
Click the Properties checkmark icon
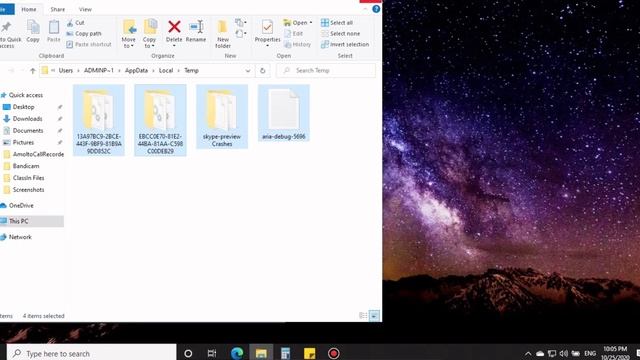pyautogui.click(x=267, y=27)
